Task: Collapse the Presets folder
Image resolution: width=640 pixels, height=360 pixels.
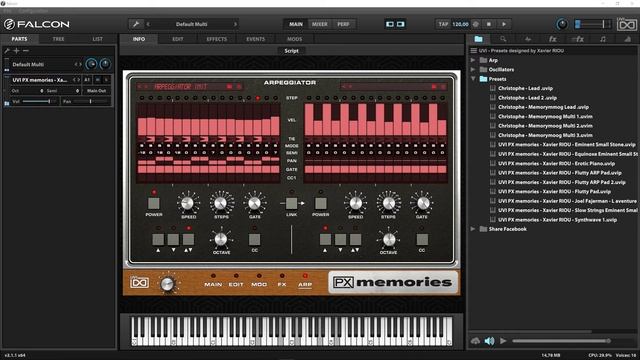Action: [x=473, y=79]
